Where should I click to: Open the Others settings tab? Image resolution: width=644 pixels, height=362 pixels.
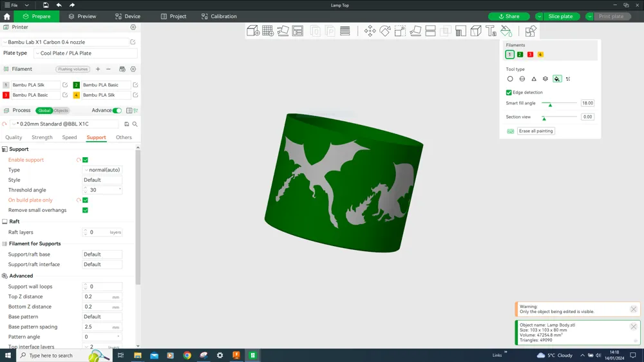click(x=124, y=137)
